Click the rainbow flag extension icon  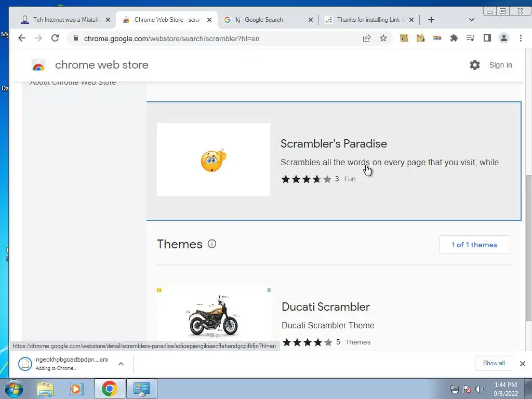tap(437, 38)
